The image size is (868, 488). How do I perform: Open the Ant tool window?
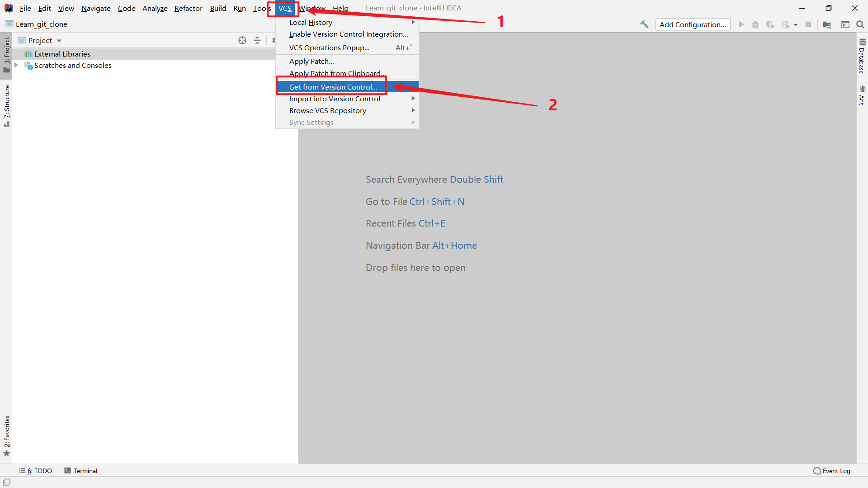[x=862, y=95]
